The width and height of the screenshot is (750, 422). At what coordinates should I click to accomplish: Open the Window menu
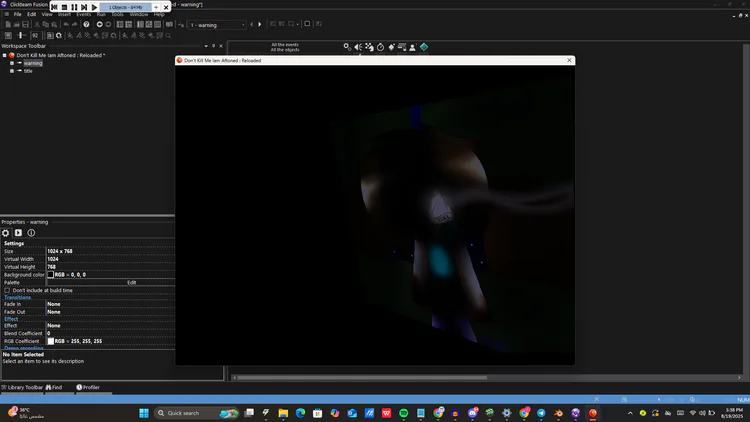139,14
